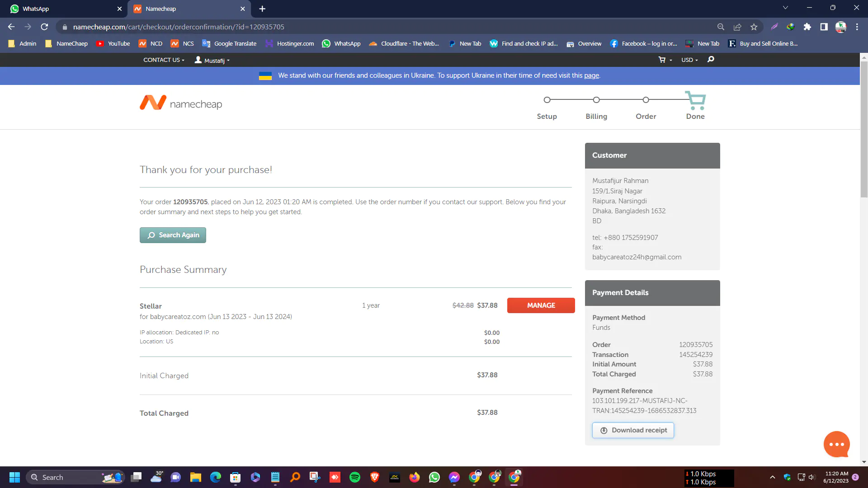Image resolution: width=868 pixels, height=488 pixels.
Task: Open the Overview bookmark
Action: pyautogui.click(x=584, y=43)
